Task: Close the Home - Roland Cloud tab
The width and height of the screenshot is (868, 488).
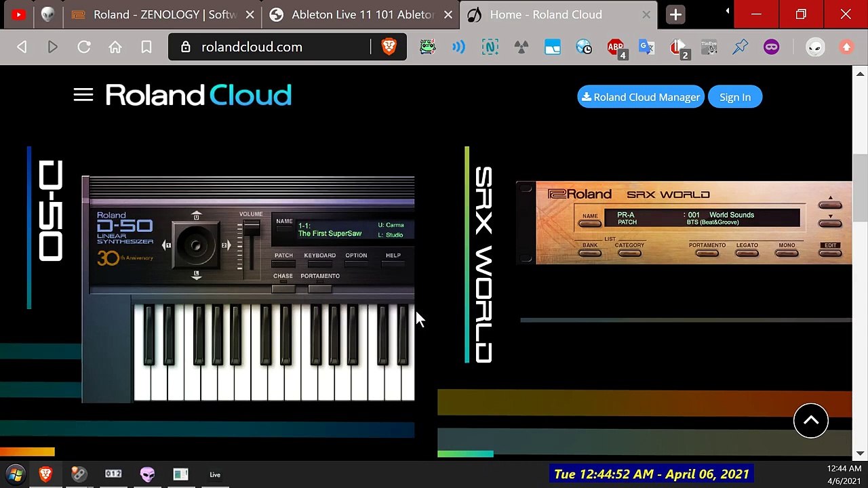Action: (x=646, y=14)
